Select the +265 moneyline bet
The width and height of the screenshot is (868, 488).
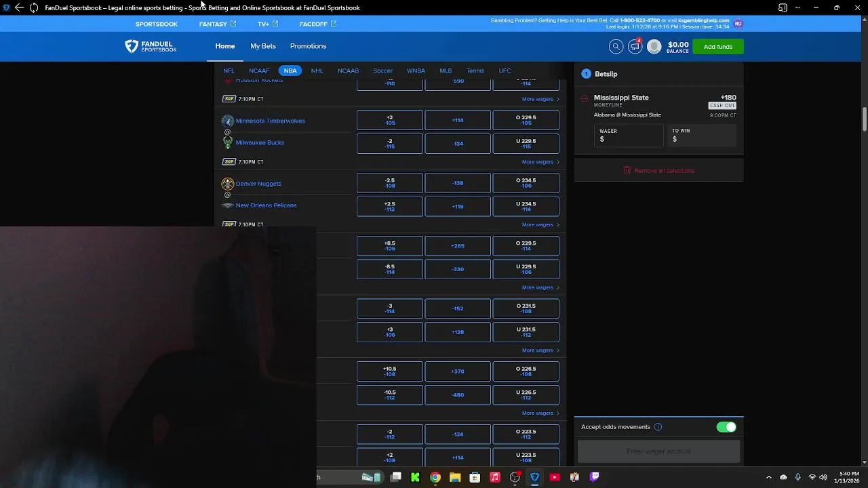click(x=458, y=245)
